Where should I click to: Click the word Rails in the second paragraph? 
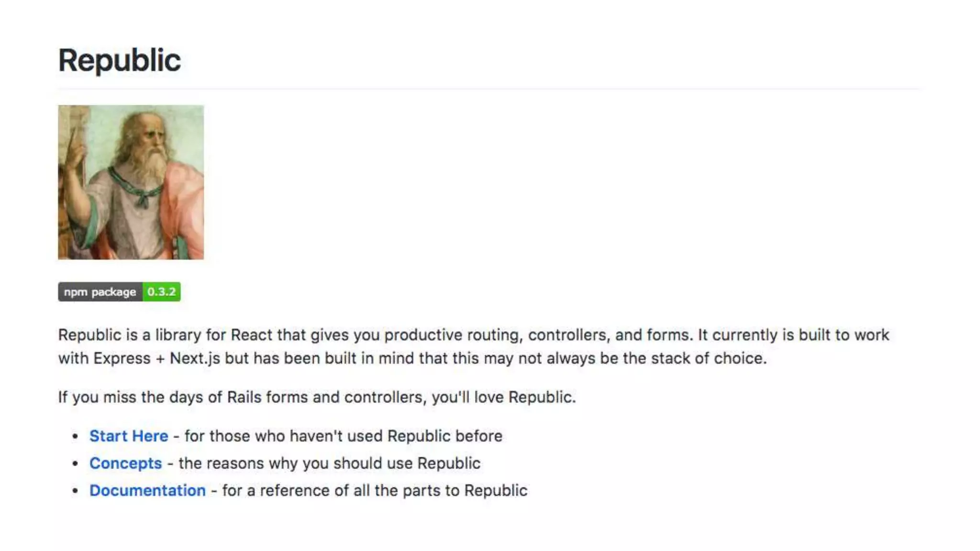(x=244, y=397)
